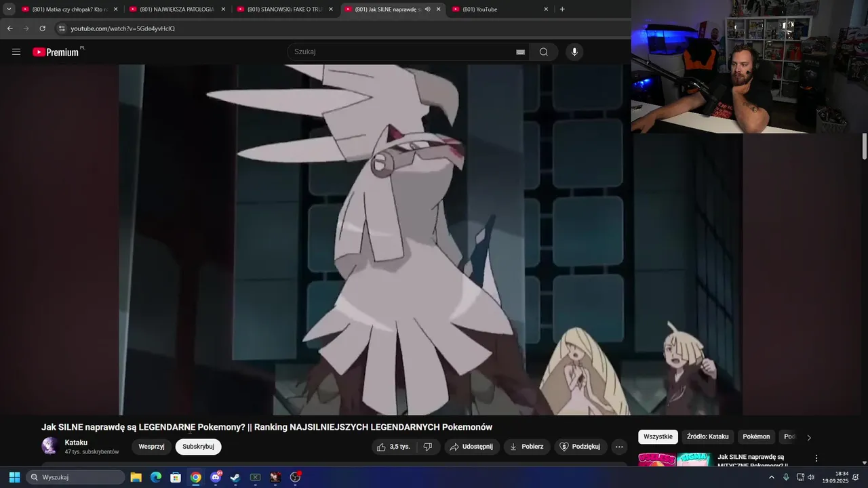
Task: Open the YouTube hamburger guide menu
Action: pos(16,52)
